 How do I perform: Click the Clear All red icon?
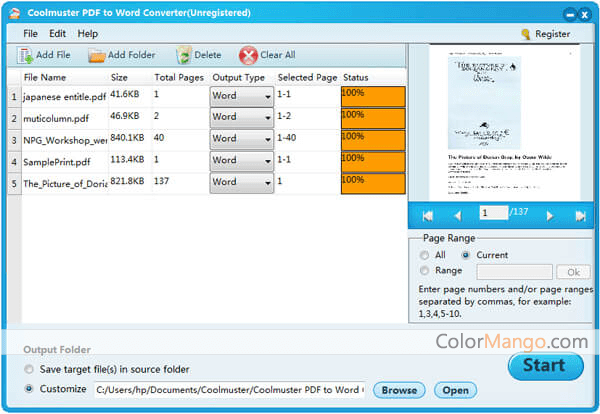coord(248,55)
